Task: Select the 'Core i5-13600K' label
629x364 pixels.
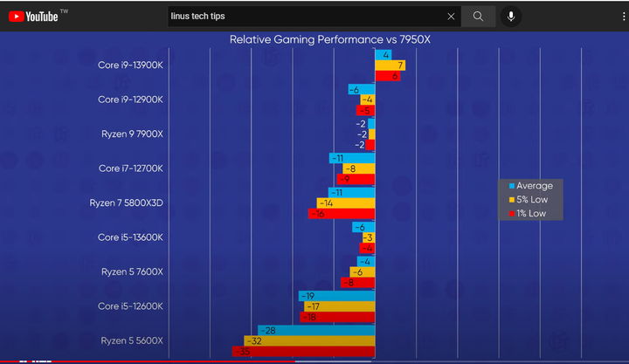Action: point(130,237)
